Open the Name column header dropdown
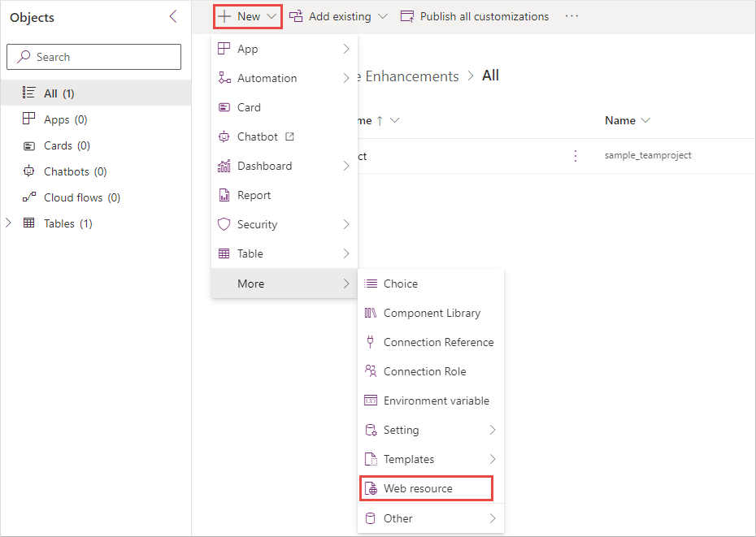756x537 pixels. tap(628, 120)
